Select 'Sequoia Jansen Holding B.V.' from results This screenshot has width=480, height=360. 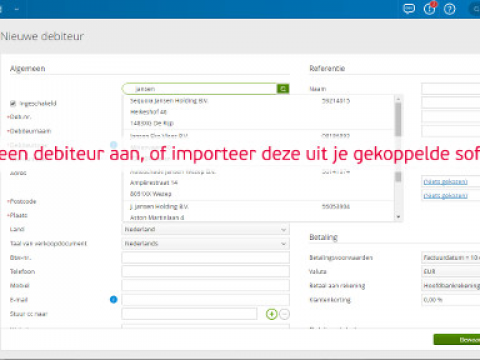coord(169,101)
